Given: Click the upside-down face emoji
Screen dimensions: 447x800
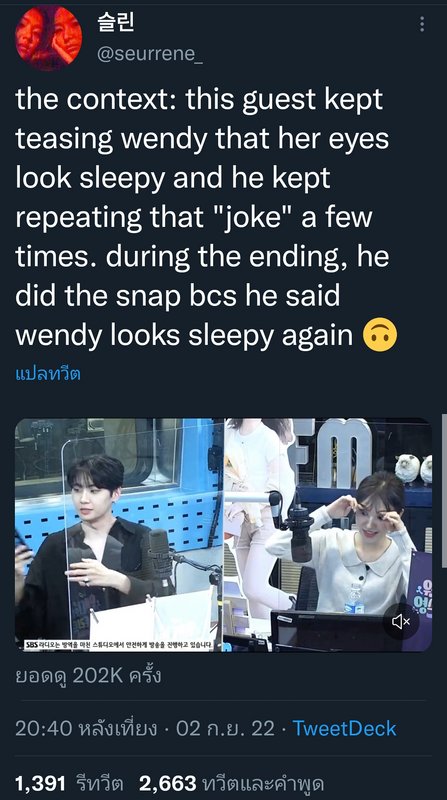Looking at the screenshot, I should click(380, 336).
